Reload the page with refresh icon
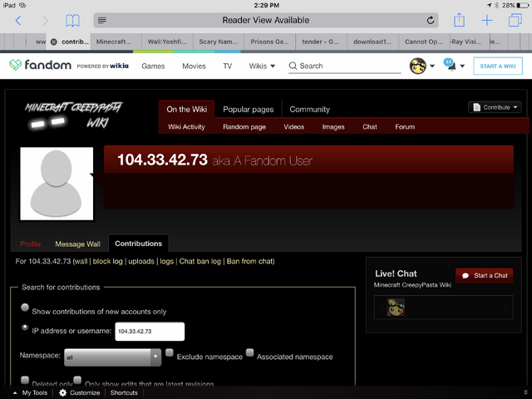Screen dimensions: 532x399 point(431,20)
